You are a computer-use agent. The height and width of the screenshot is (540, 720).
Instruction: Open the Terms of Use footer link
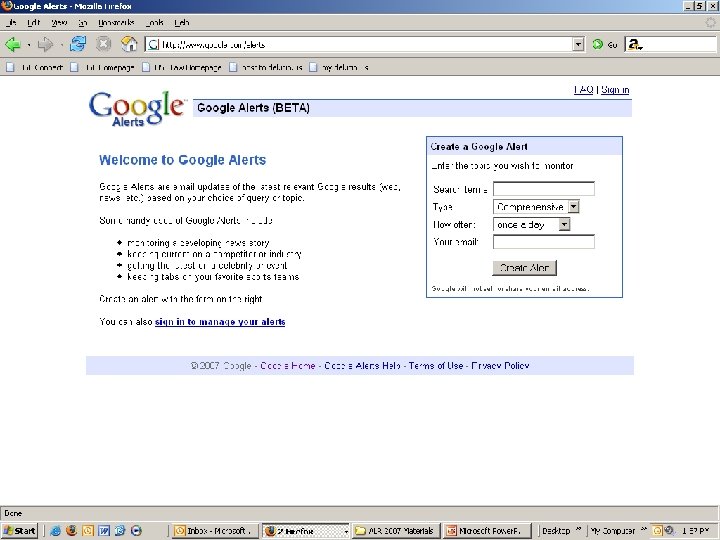pos(436,366)
